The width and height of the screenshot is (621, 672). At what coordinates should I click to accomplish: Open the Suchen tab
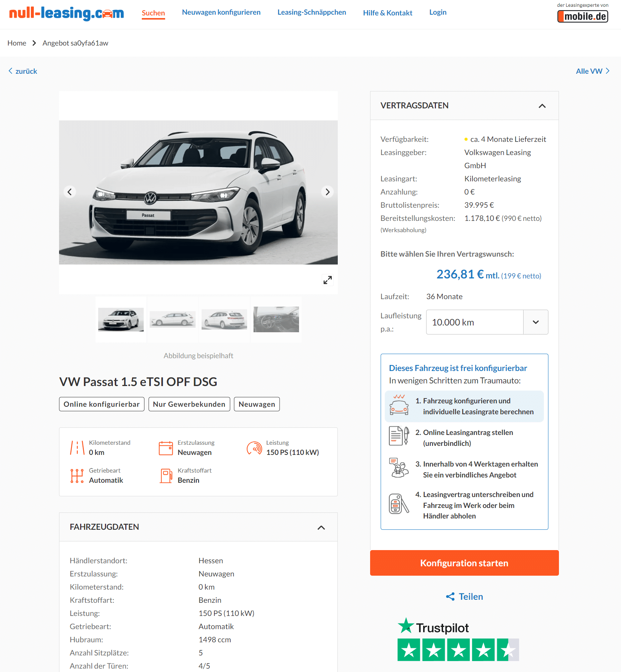click(153, 13)
